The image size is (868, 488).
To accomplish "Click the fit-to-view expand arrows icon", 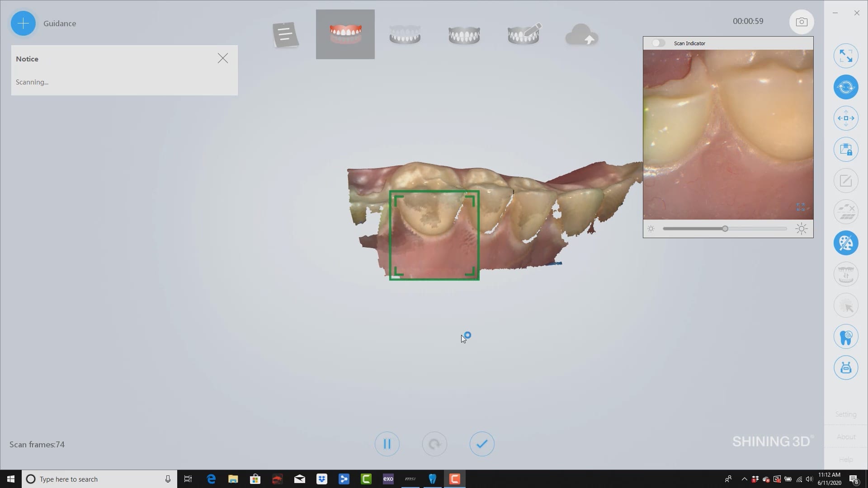I will tap(846, 56).
